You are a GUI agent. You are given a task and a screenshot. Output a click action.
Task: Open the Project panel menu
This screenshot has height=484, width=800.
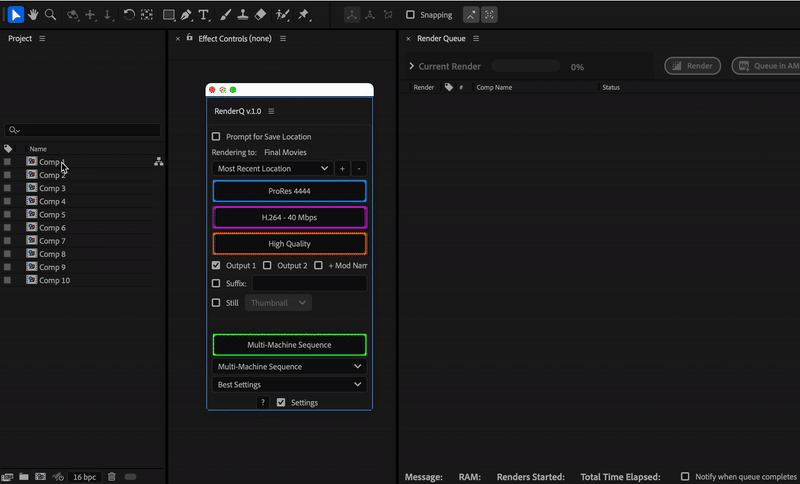[42, 38]
